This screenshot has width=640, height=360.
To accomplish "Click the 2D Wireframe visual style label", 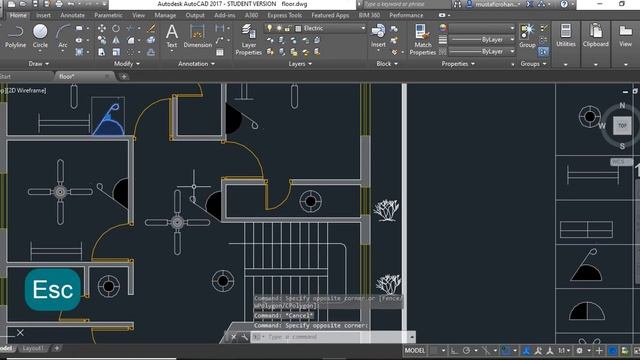I will [x=28, y=91].
